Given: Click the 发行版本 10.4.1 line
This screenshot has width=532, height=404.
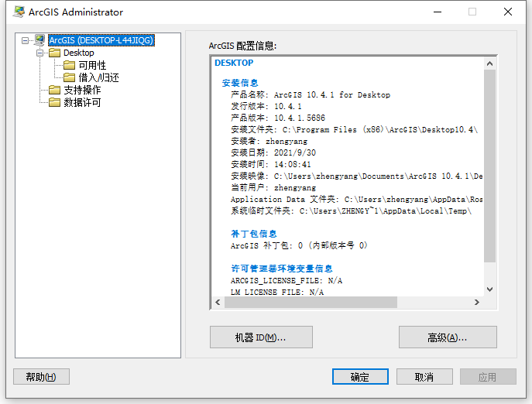Looking at the screenshot, I should tap(266, 107).
